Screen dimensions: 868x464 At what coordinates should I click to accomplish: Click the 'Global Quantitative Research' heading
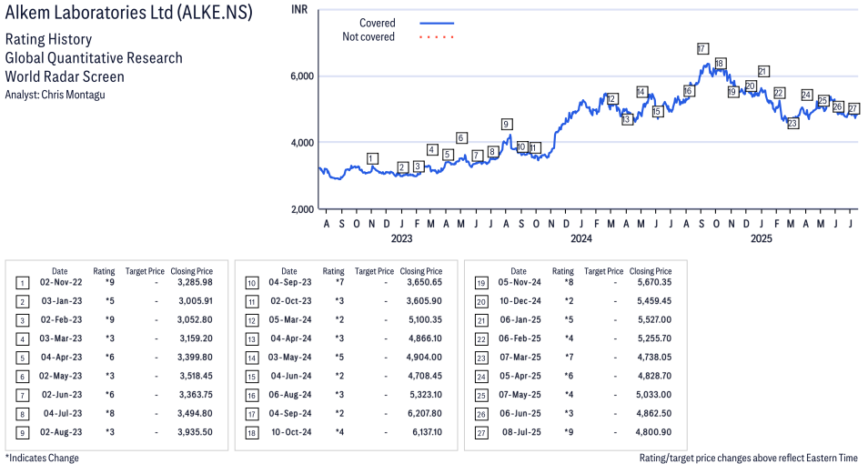pyautogui.click(x=94, y=58)
